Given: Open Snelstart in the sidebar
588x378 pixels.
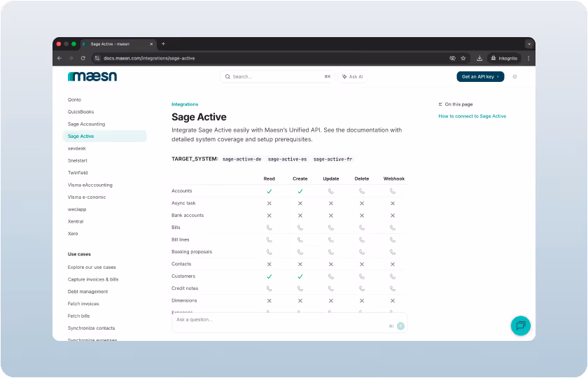Looking at the screenshot, I should (77, 160).
